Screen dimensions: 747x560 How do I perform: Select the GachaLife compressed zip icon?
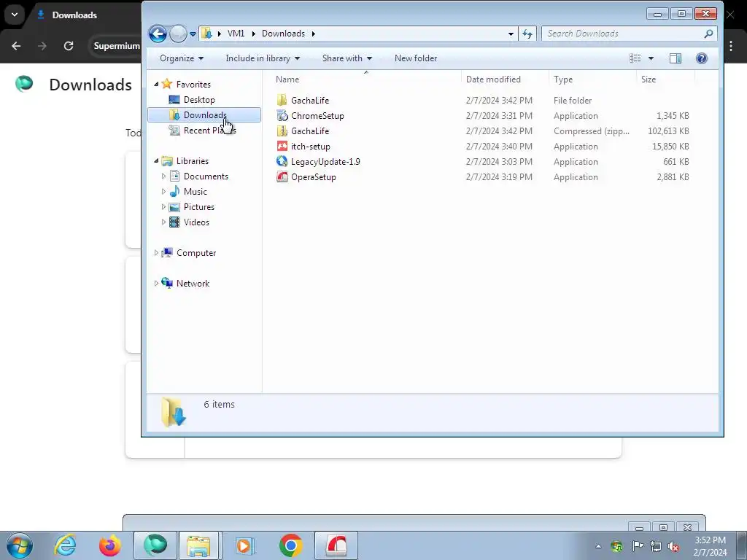coord(282,131)
